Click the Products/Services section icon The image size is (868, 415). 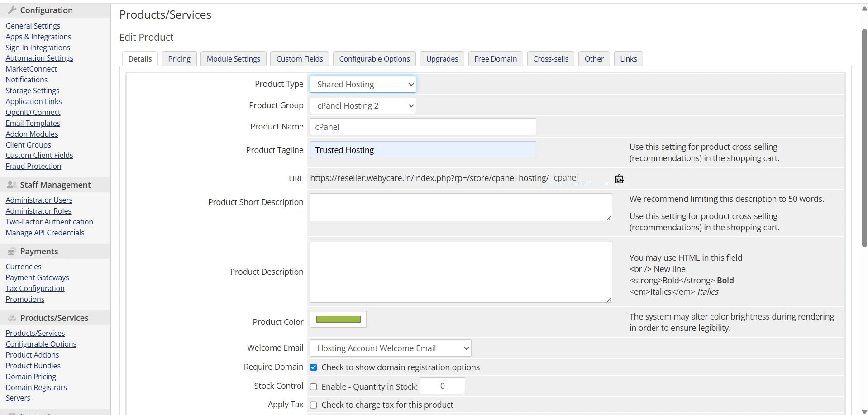coord(12,318)
